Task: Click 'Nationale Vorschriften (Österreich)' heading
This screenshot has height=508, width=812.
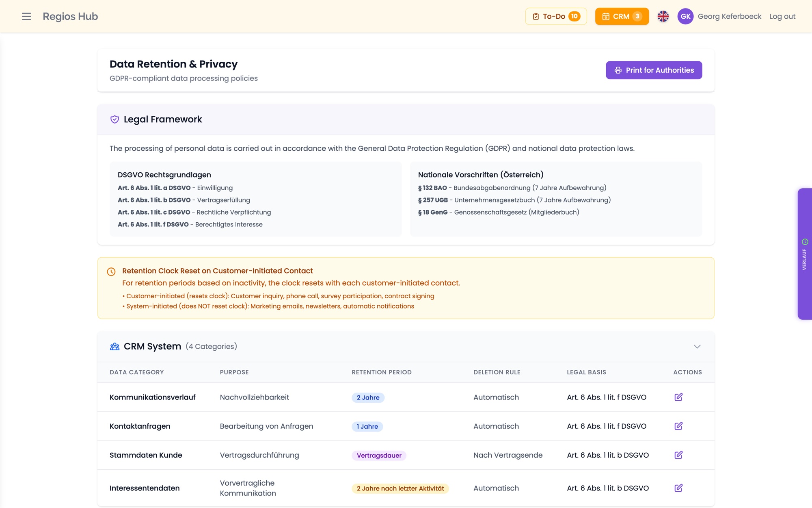Action: point(481,175)
